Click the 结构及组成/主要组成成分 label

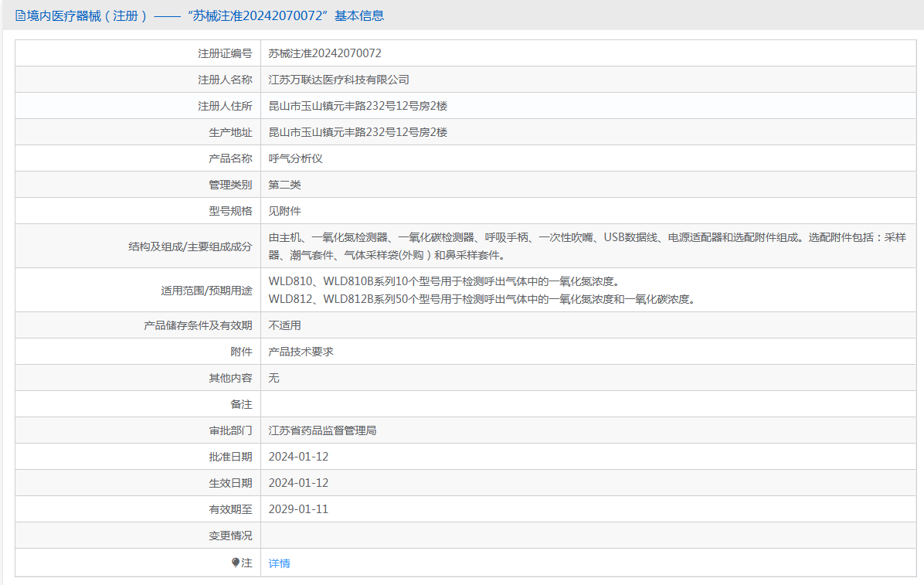[x=190, y=247]
